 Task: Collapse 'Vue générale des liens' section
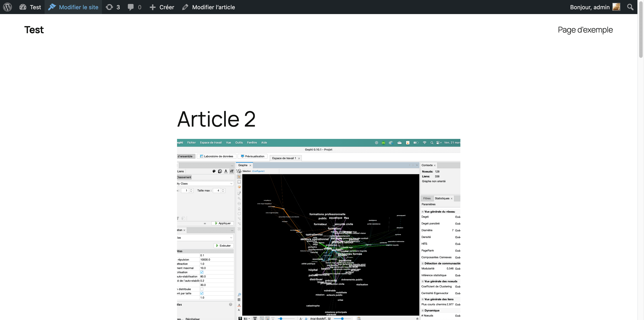point(423,299)
